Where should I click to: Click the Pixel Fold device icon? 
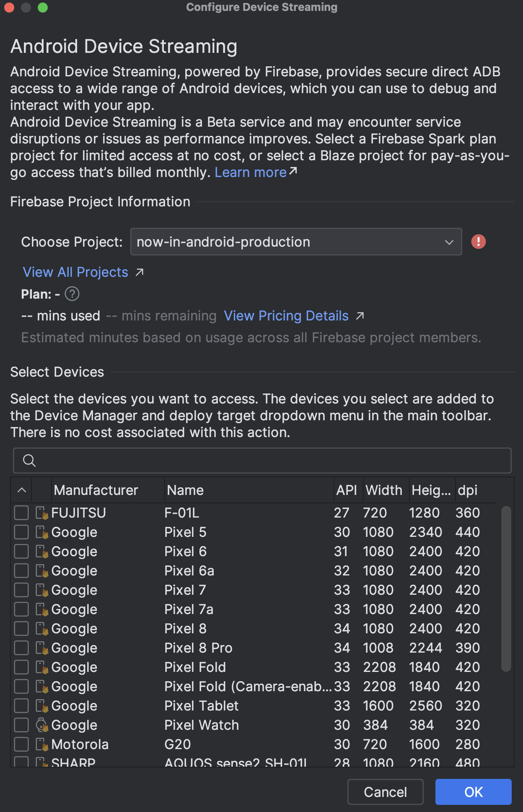tap(41, 667)
